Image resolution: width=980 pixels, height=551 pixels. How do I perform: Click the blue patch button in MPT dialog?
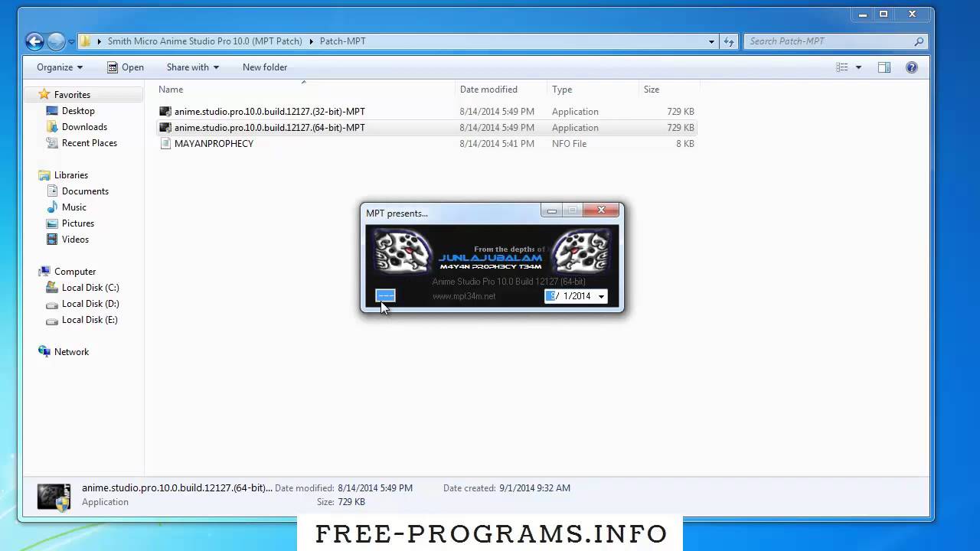point(385,296)
